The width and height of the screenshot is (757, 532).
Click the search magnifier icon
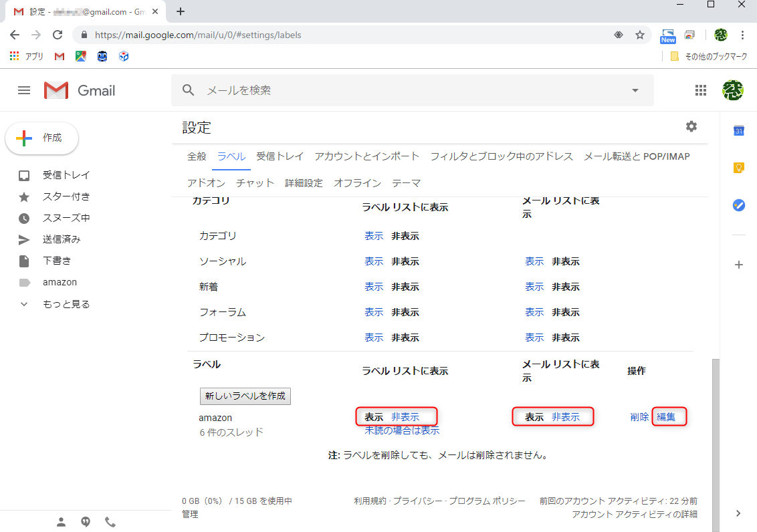click(x=188, y=90)
